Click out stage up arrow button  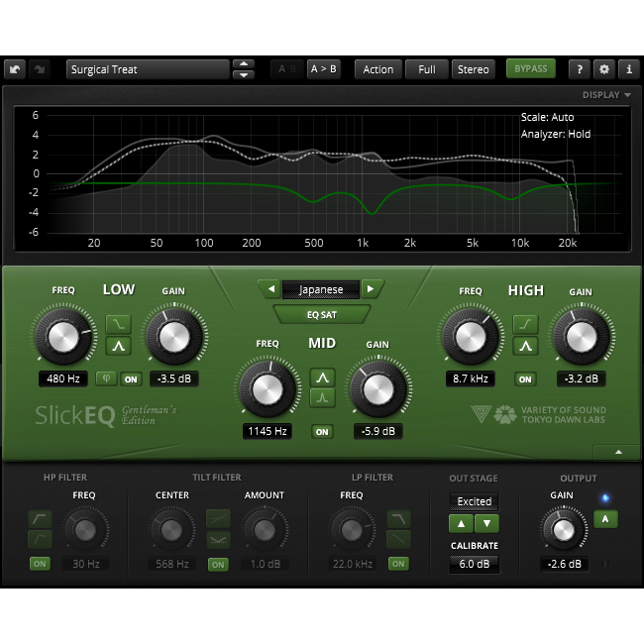pyautogui.click(x=461, y=524)
